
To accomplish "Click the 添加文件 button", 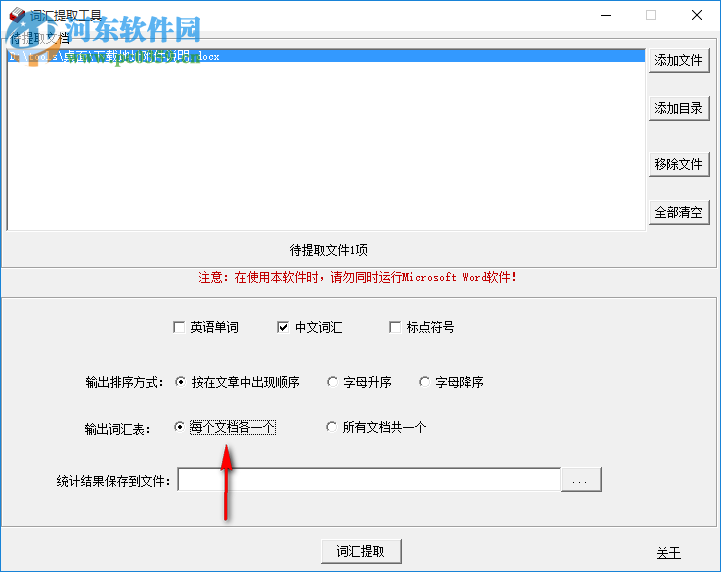I will pos(679,60).
